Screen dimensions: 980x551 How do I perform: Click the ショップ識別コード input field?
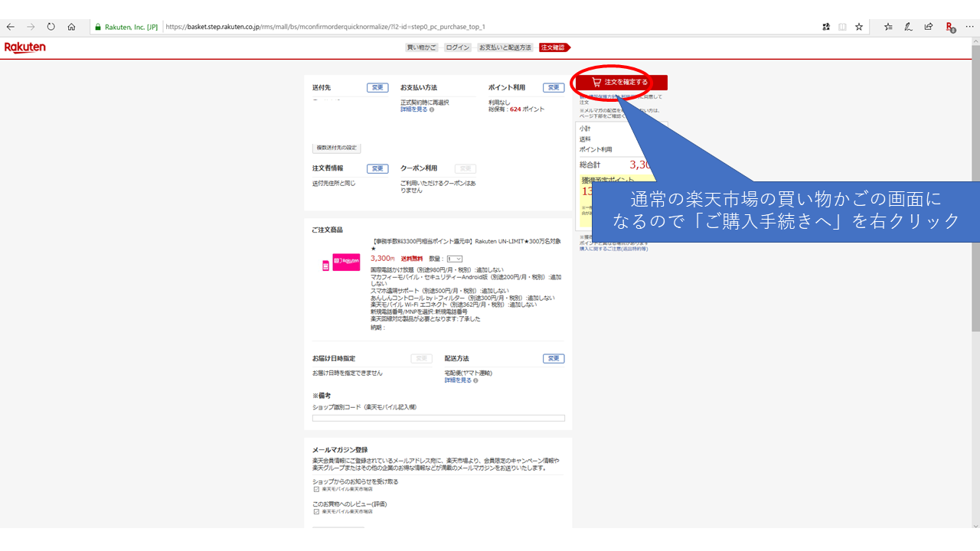click(x=439, y=418)
